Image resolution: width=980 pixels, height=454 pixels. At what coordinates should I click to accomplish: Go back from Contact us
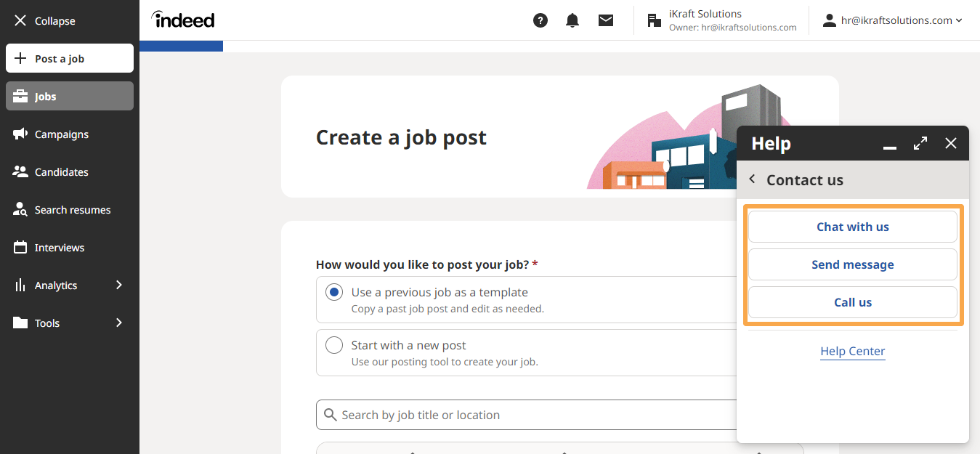[753, 179]
